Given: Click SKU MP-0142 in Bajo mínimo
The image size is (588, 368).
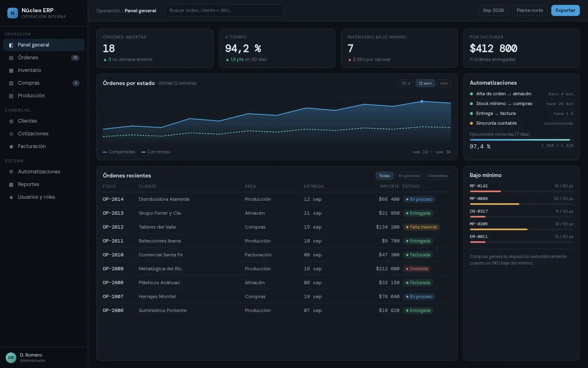Looking at the screenshot, I should pyautogui.click(x=479, y=186).
